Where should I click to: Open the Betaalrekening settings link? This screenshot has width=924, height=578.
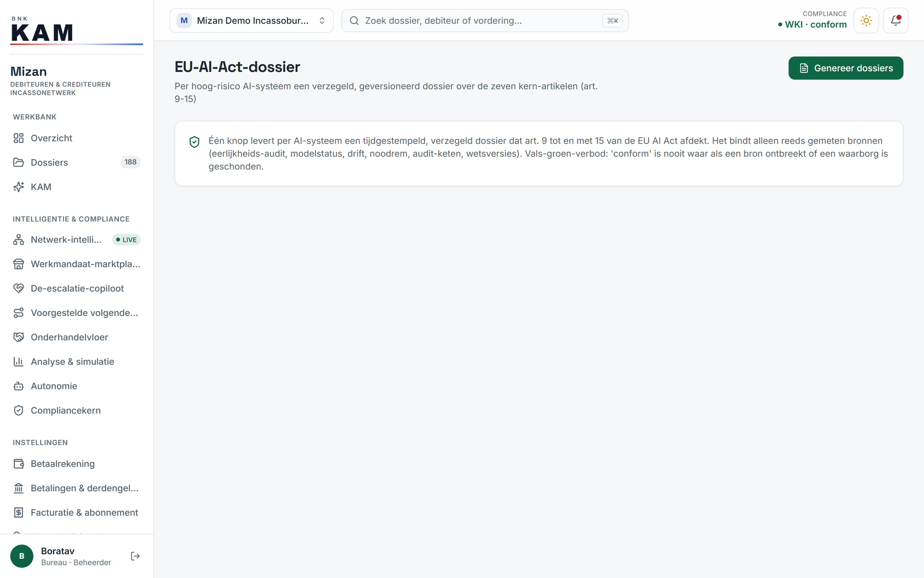(x=77, y=464)
